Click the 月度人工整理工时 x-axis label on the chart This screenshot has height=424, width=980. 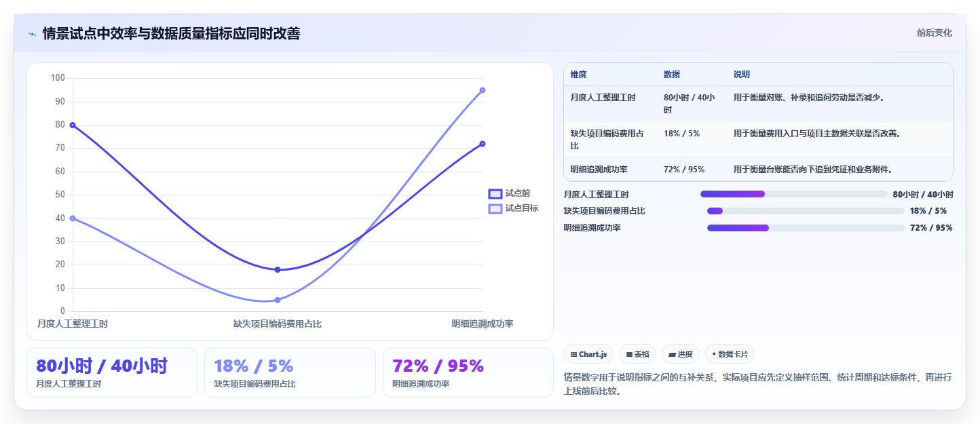click(x=73, y=324)
